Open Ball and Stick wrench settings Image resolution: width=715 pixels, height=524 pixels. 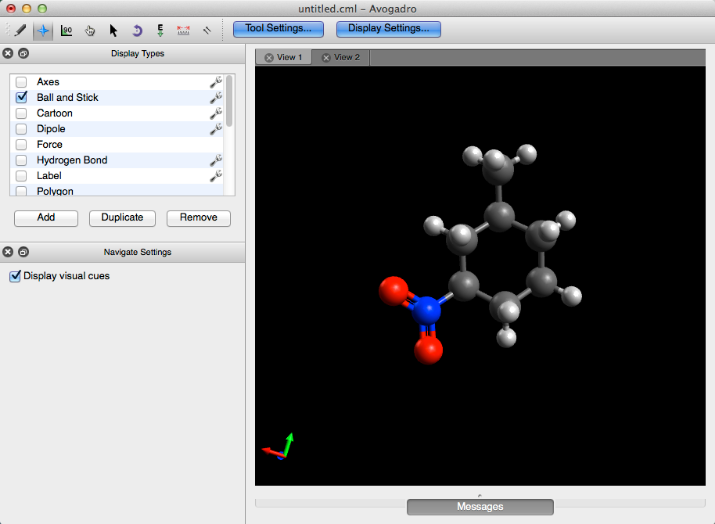pyautogui.click(x=215, y=98)
